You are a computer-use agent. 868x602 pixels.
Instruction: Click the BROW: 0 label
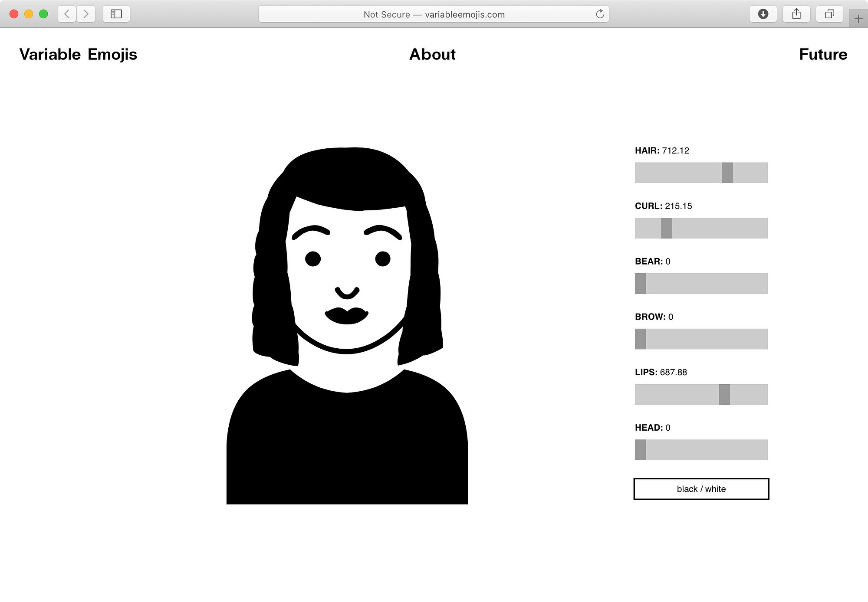click(x=654, y=317)
